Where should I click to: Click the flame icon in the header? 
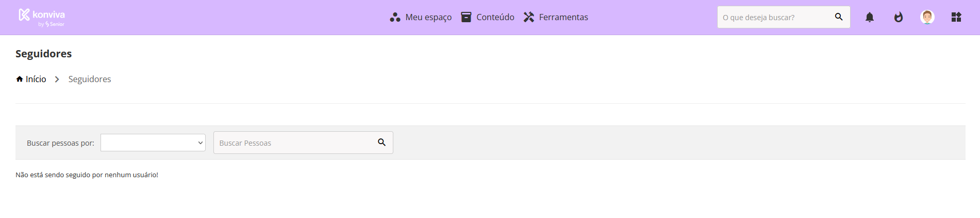tap(899, 17)
